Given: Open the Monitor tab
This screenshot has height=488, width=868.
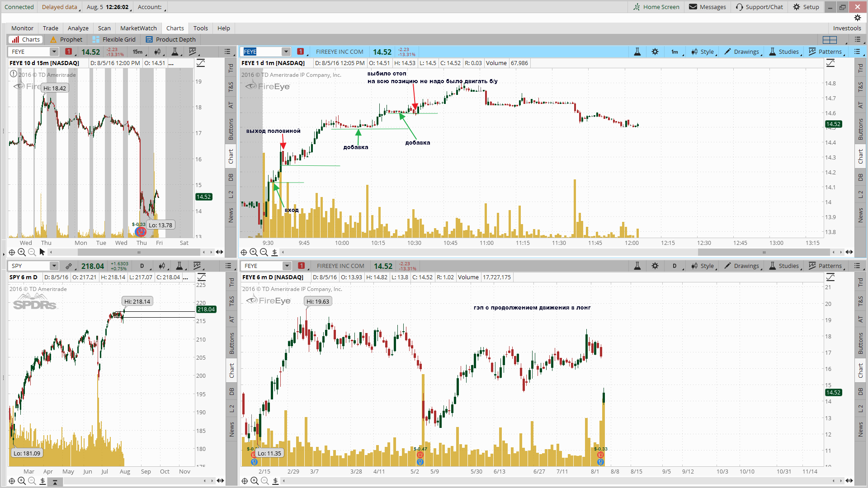Looking at the screenshot, I should tap(22, 28).
